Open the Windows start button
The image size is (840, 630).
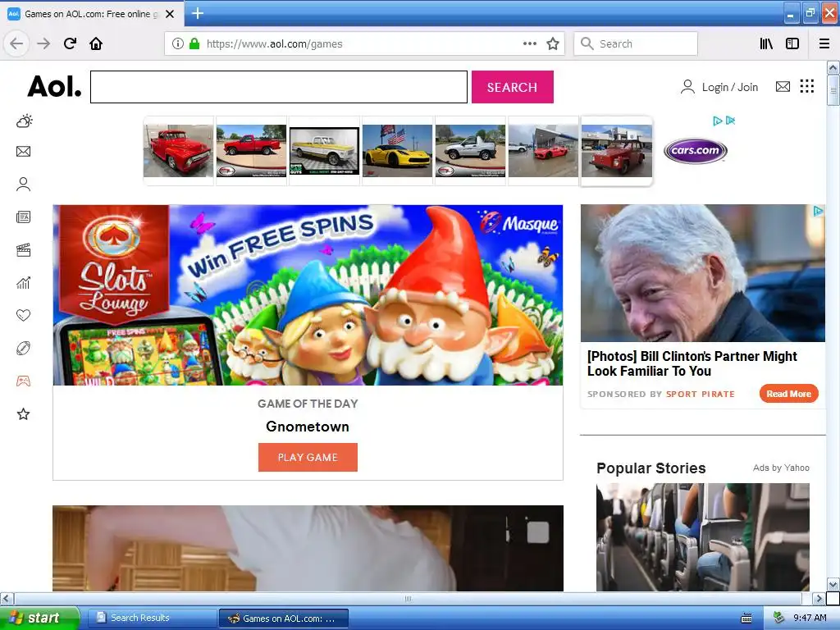(x=39, y=618)
